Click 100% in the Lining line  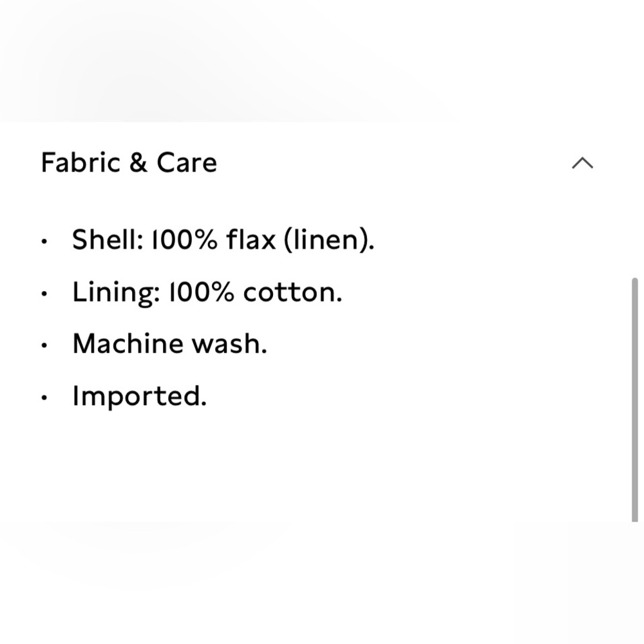coord(202,292)
